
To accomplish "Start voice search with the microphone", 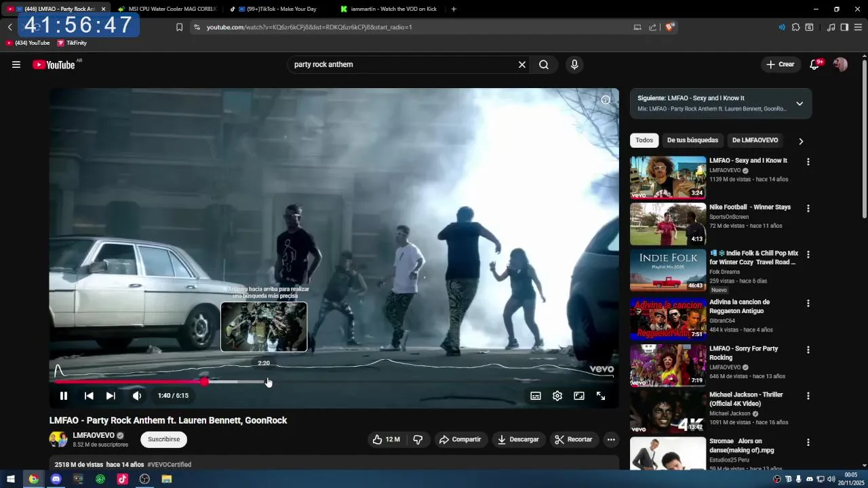I will tap(574, 64).
